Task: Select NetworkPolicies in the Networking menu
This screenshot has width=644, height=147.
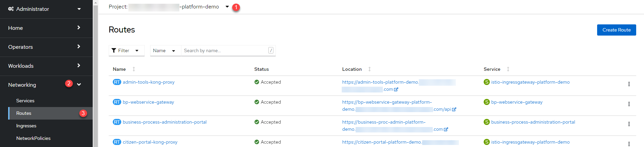Action: pyautogui.click(x=33, y=138)
